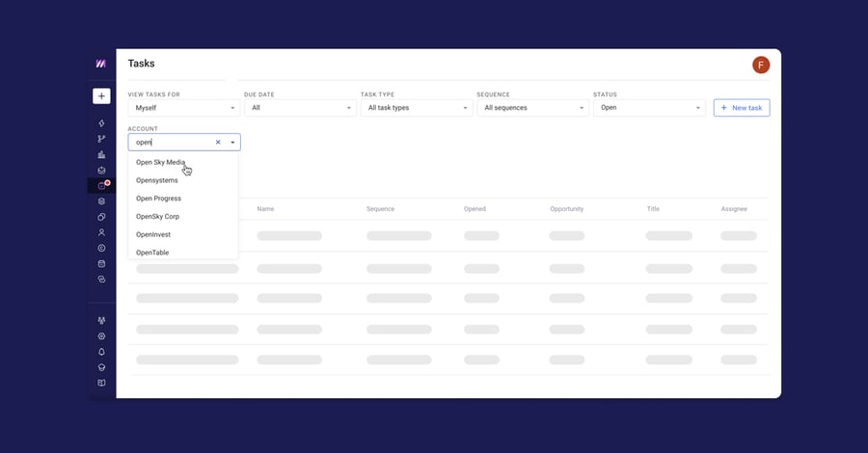Open the person icon in the sidebar
The image size is (868, 453).
(101, 232)
